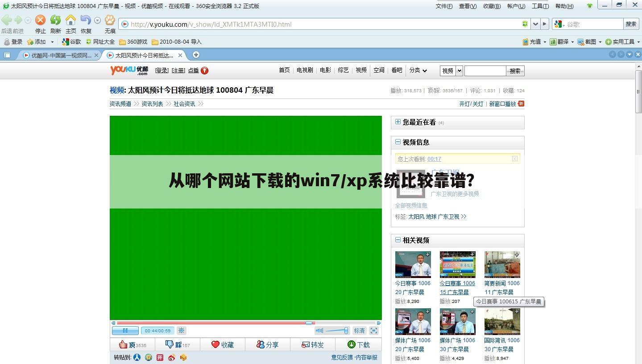Open the 文件(F) menu
Viewport: 642px width, 364px height.
(x=444, y=6)
